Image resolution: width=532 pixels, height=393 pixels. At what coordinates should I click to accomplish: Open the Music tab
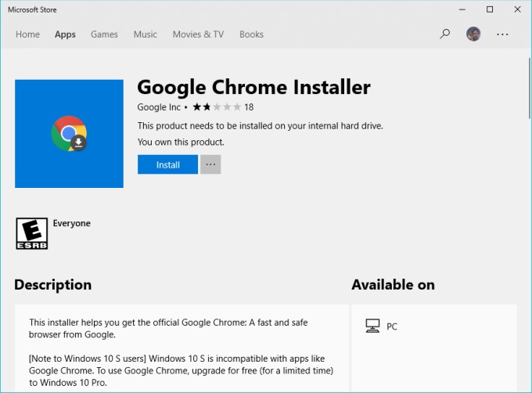(x=146, y=34)
